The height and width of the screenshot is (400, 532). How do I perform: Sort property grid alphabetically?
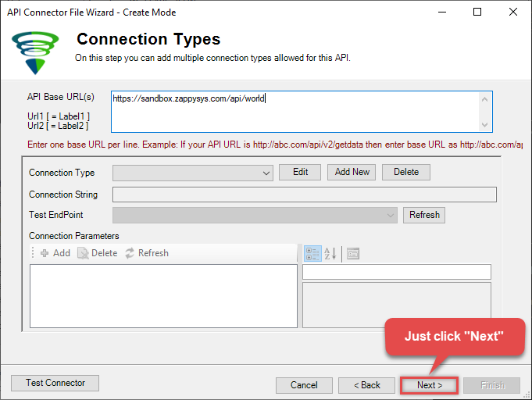pyautogui.click(x=330, y=253)
